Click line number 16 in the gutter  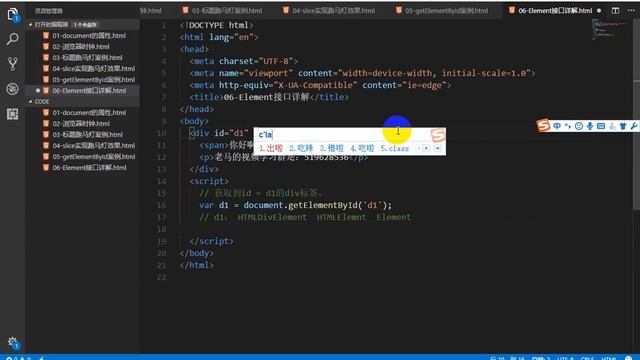(162, 205)
